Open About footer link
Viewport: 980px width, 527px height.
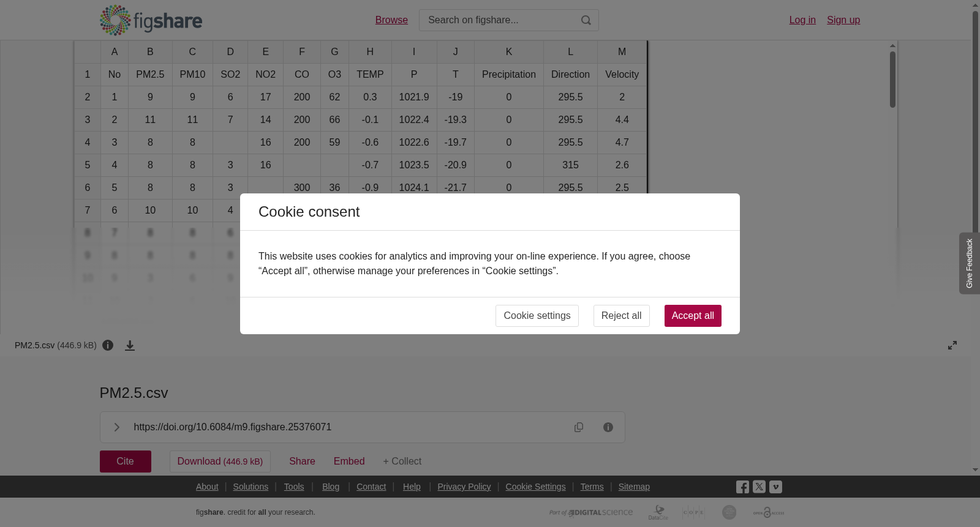tap(207, 487)
